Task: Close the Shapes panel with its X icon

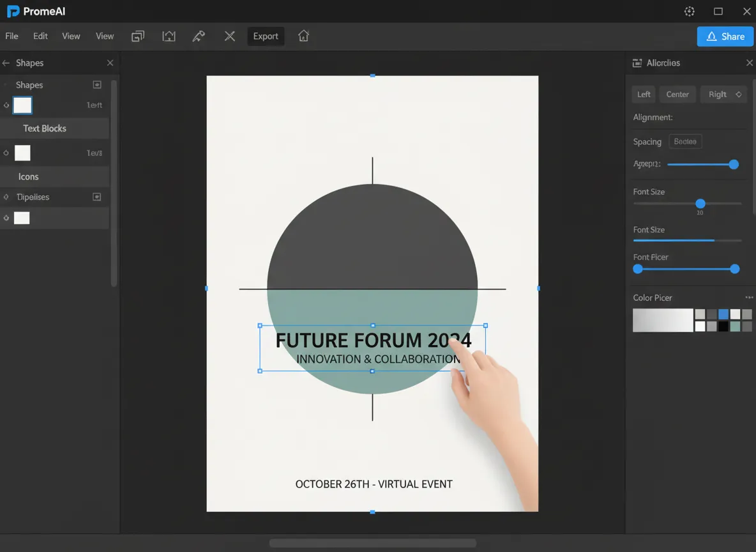Action: click(109, 63)
